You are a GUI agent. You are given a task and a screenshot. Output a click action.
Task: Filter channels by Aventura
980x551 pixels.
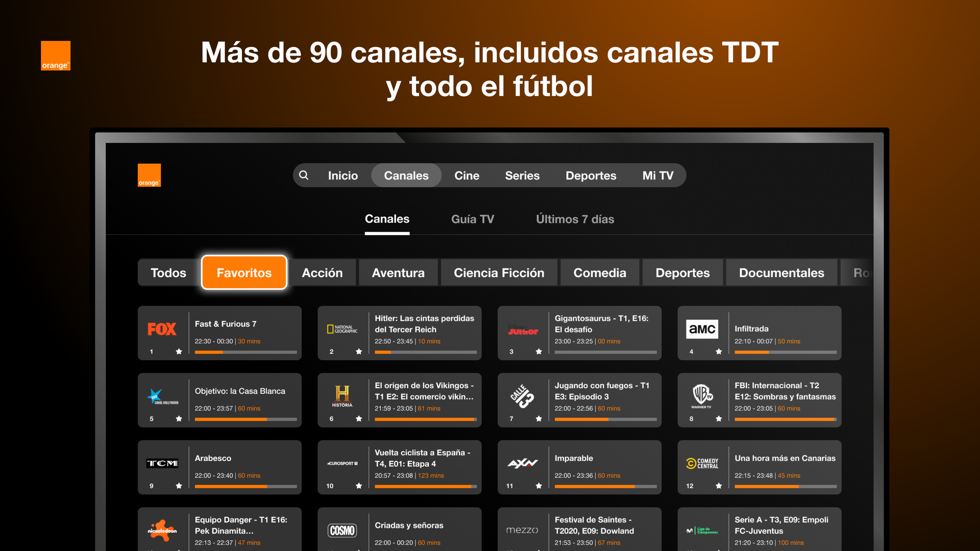pos(398,273)
